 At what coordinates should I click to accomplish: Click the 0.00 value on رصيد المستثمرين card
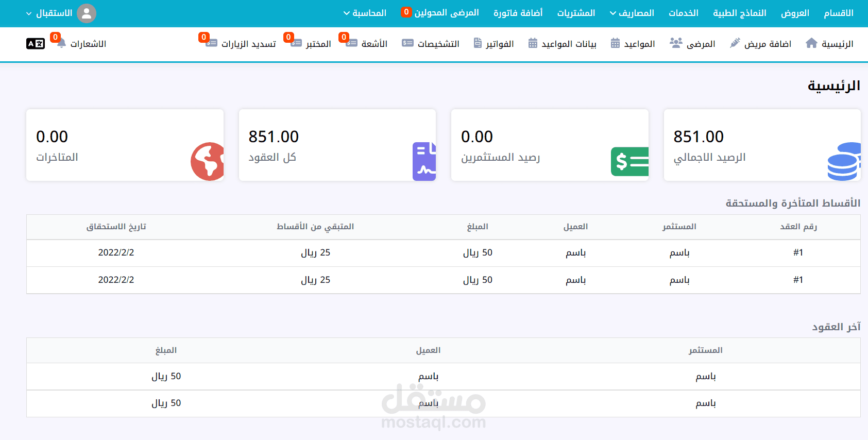click(x=477, y=137)
